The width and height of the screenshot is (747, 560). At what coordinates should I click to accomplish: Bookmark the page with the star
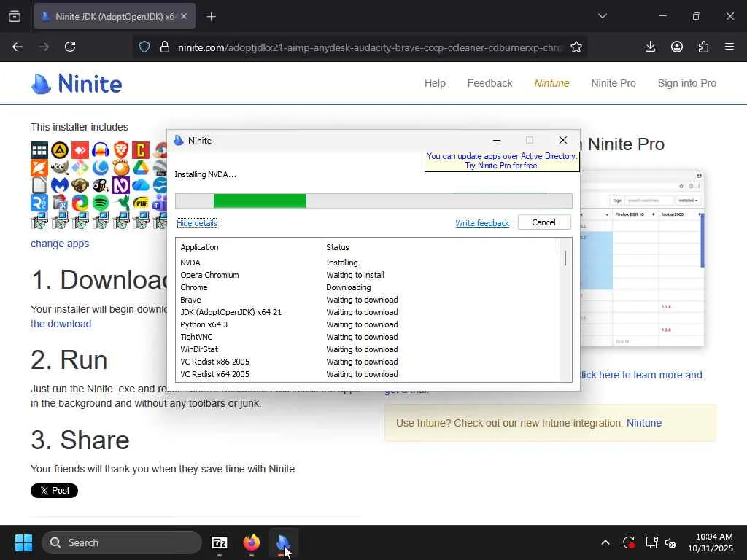click(x=576, y=47)
